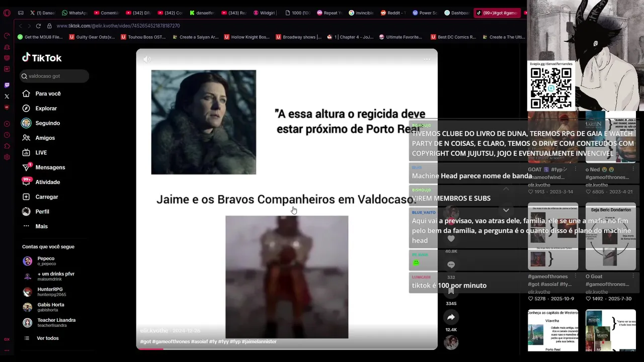The image size is (644, 362).
Task: Open the sidebar extensions cube icon
Action: [7, 146]
